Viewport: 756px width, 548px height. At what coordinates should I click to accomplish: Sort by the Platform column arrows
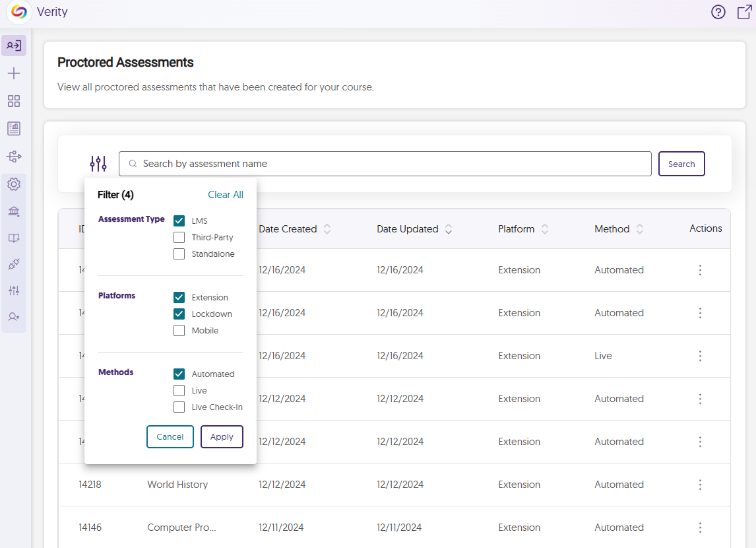(545, 229)
